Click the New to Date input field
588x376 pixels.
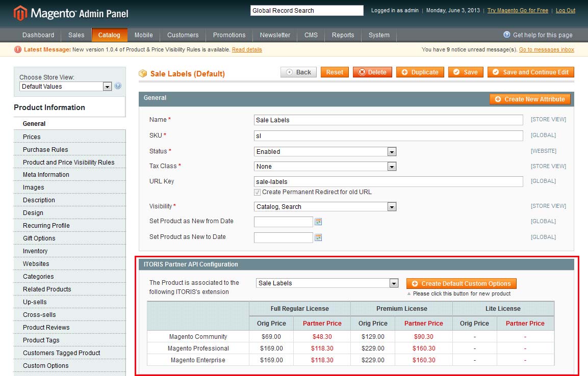pos(283,237)
